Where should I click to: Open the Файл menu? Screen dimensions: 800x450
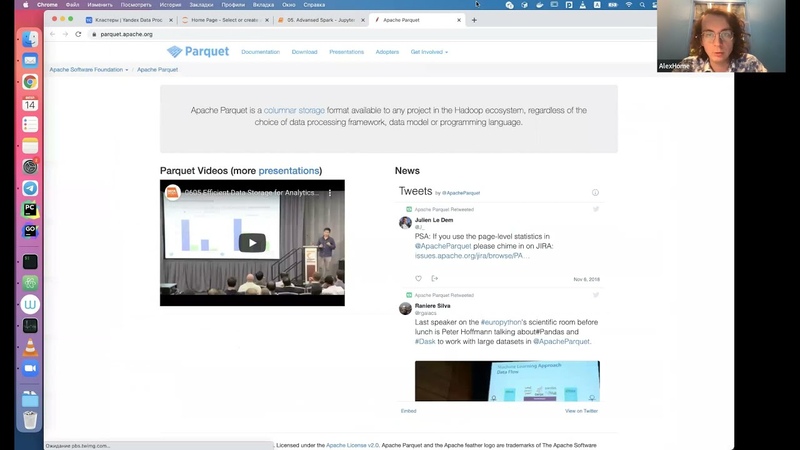[x=72, y=5]
